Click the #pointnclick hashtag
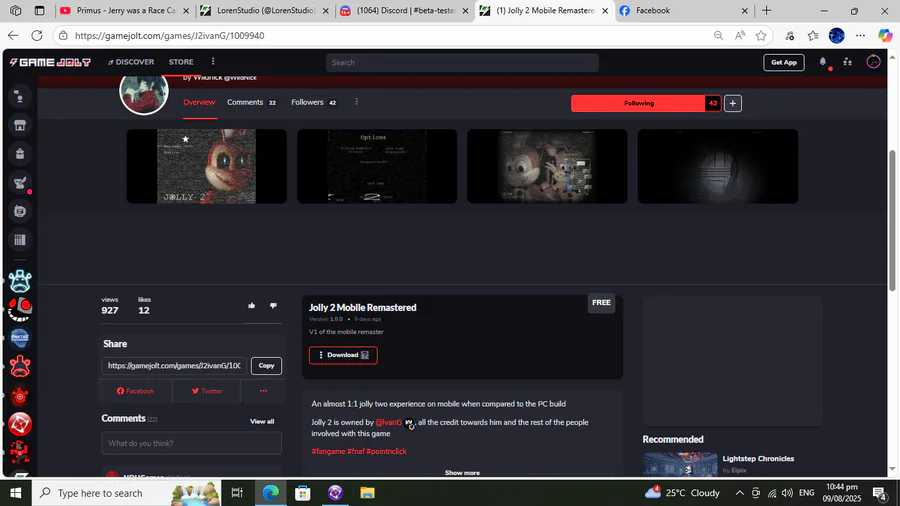The image size is (900, 506). point(386,451)
